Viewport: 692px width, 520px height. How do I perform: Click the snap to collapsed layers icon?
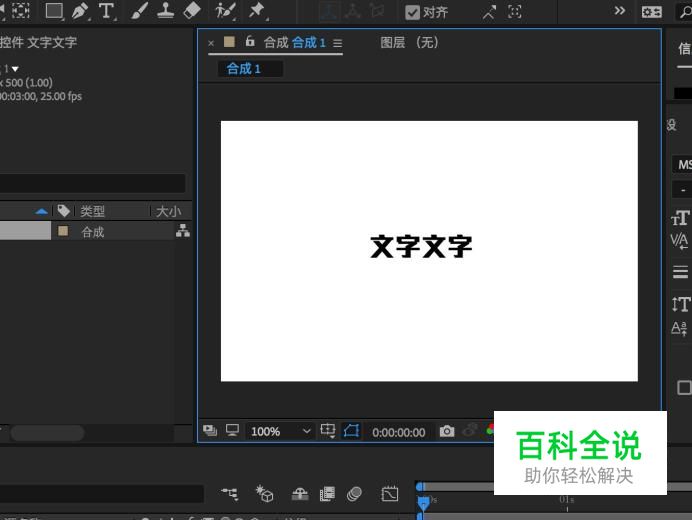(x=515, y=12)
